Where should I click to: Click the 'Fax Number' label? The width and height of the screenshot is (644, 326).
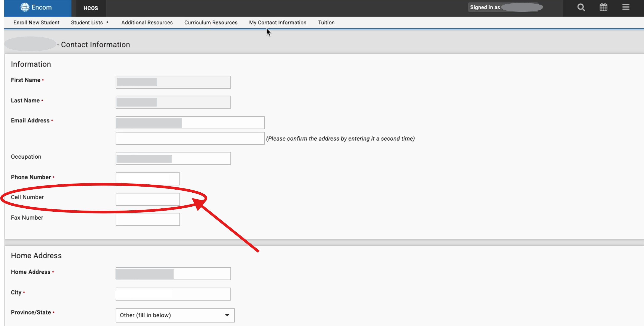27,217
